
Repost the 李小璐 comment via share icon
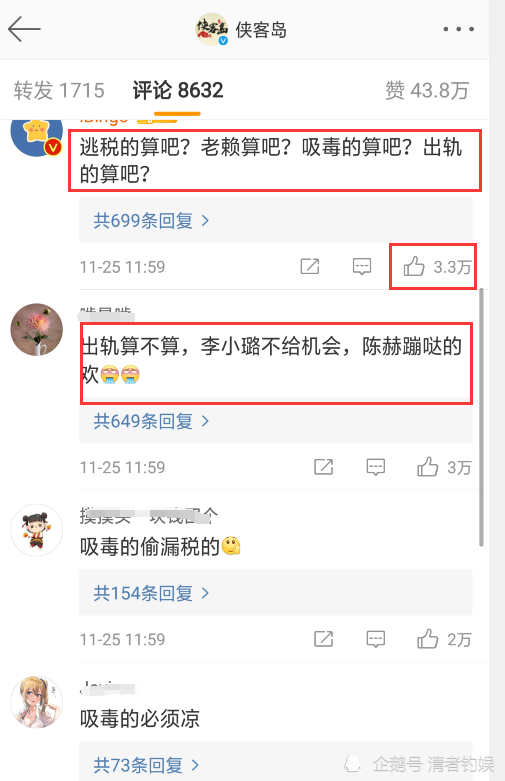tap(324, 467)
